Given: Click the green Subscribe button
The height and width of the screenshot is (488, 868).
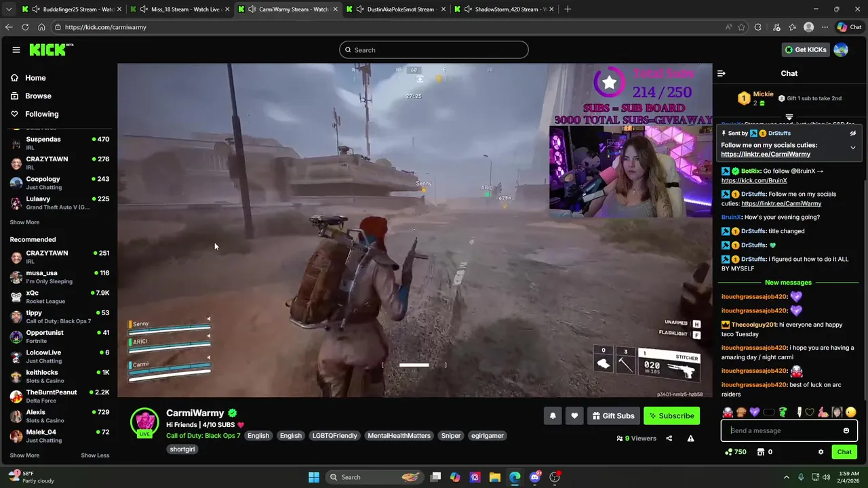Looking at the screenshot, I should tap(671, 416).
